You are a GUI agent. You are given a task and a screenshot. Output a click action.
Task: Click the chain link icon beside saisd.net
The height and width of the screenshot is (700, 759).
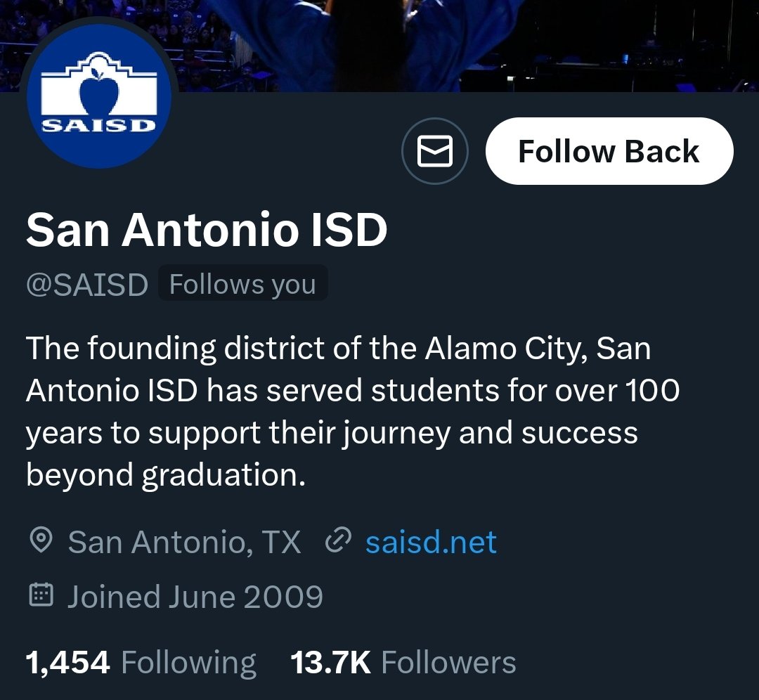tap(337, 540)
